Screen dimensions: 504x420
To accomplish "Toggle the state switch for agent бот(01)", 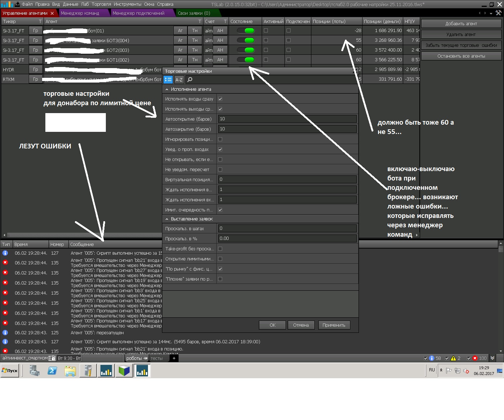I will (x=246, y=31).
